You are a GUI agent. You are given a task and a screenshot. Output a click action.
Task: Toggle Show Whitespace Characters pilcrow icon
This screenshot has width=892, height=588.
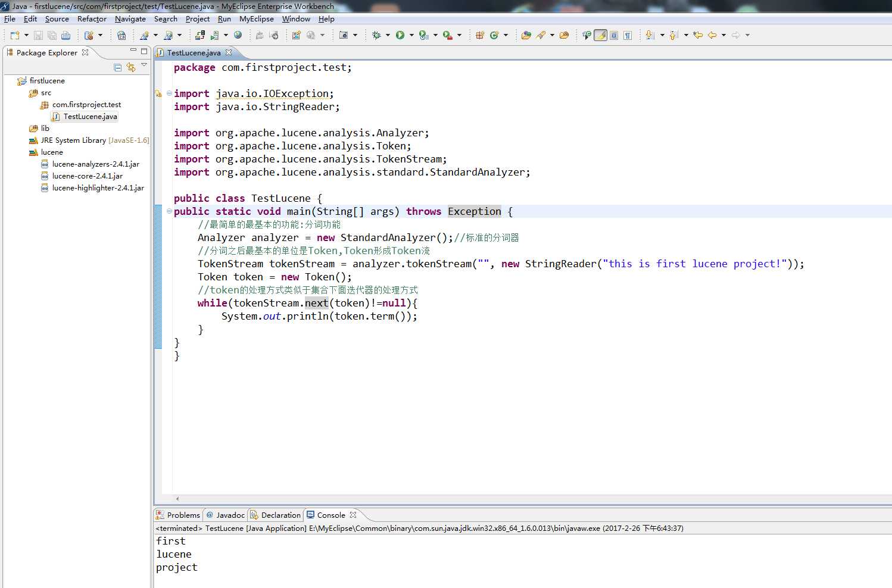[x=628, y=35]
